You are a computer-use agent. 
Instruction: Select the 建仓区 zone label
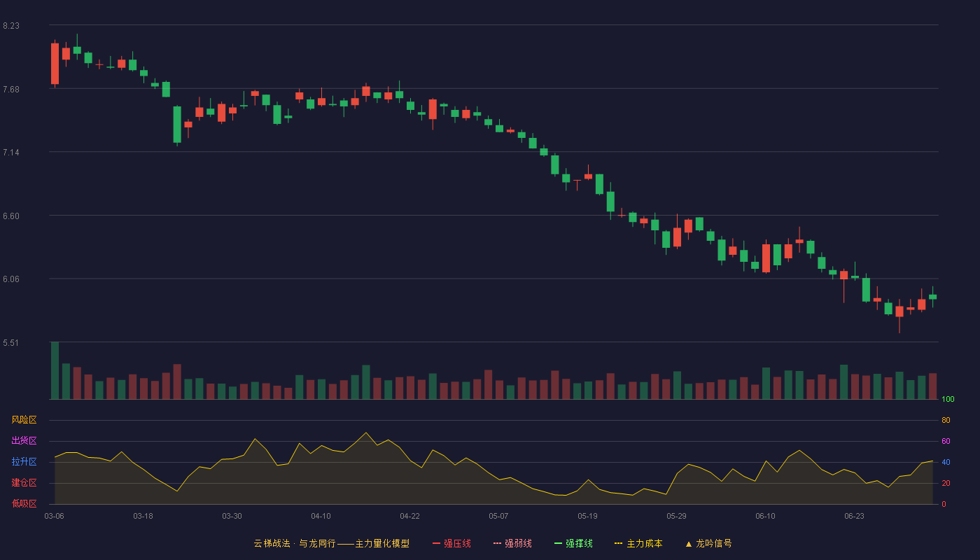coord(24,483)
